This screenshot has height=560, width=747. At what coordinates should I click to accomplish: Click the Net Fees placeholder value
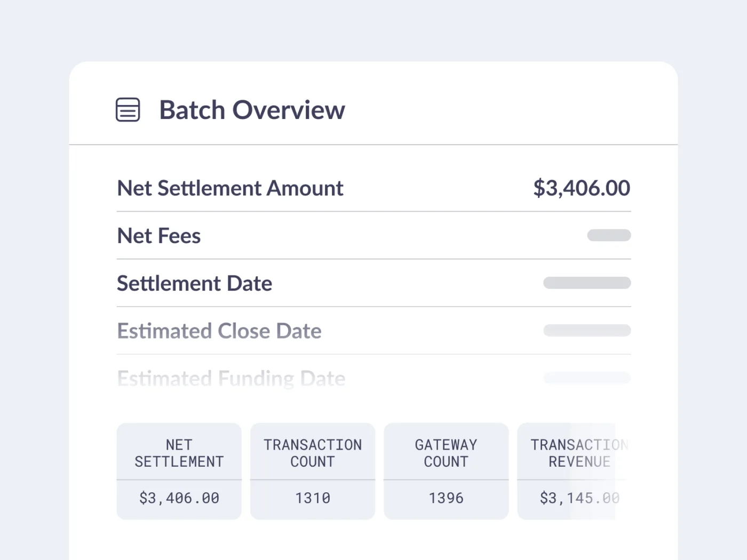point(609,235)
